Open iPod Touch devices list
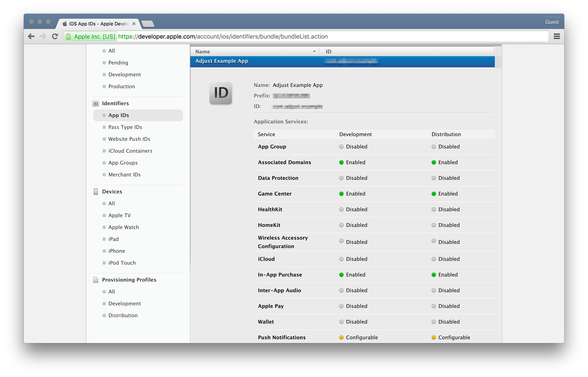The height and width of the screenshot is (377, 588). point(122,263)
